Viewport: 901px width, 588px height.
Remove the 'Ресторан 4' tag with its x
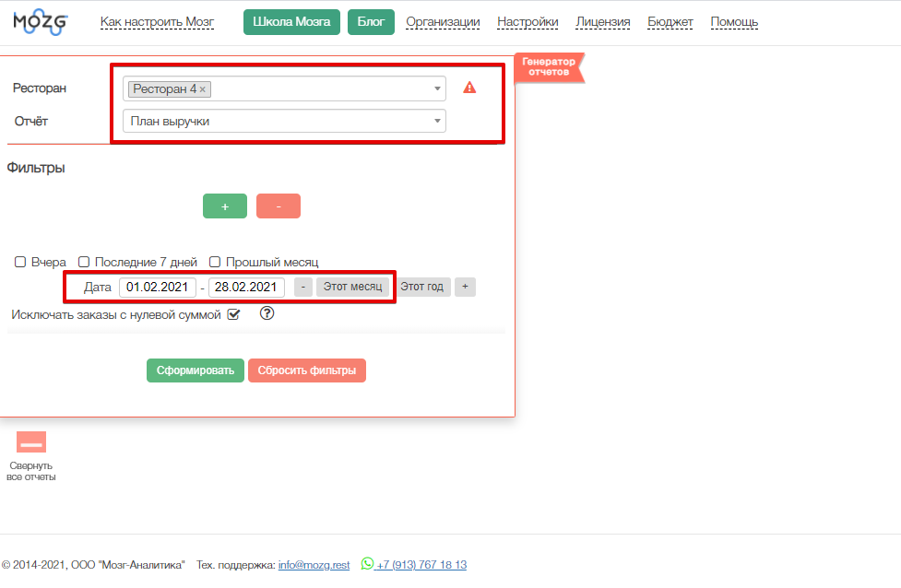point(203,89)
